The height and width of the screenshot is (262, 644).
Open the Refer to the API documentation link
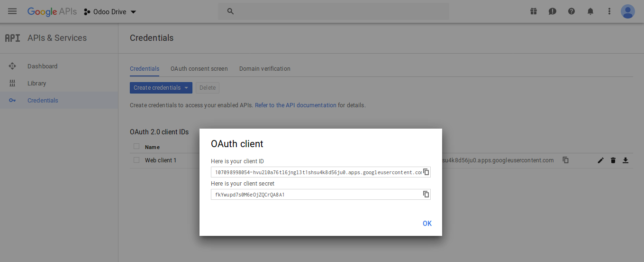pyautogui.click(x=295, y=105)
